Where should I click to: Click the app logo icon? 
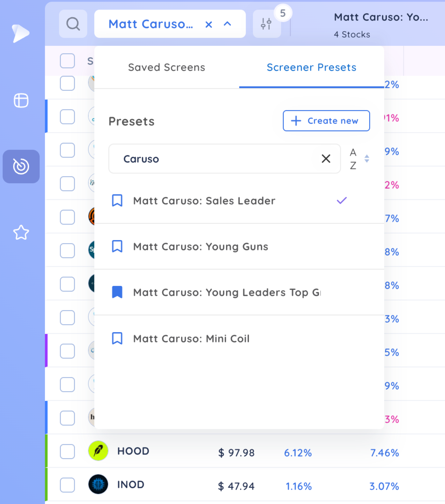20,33
